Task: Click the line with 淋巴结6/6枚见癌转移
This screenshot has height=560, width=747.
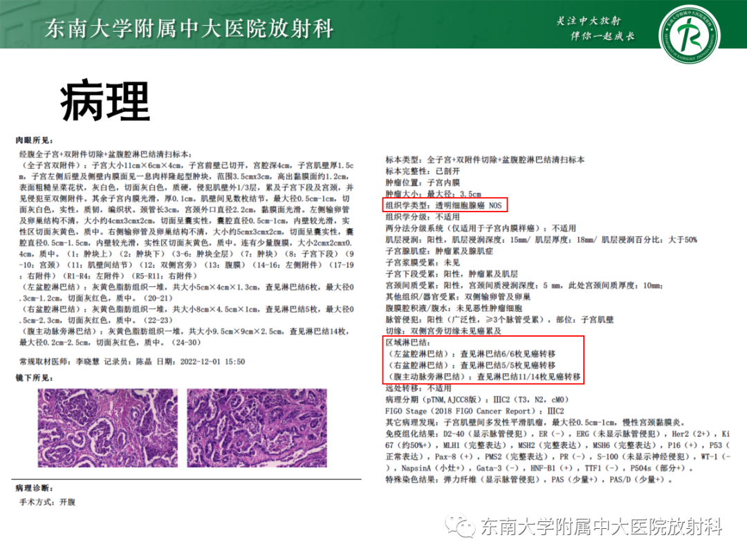Action: click(x=471, y=354)
